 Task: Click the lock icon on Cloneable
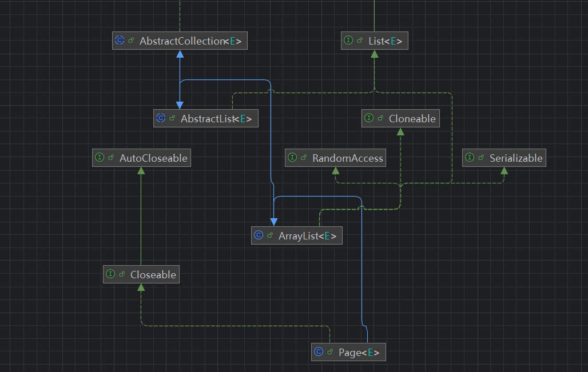pos(380,118)
